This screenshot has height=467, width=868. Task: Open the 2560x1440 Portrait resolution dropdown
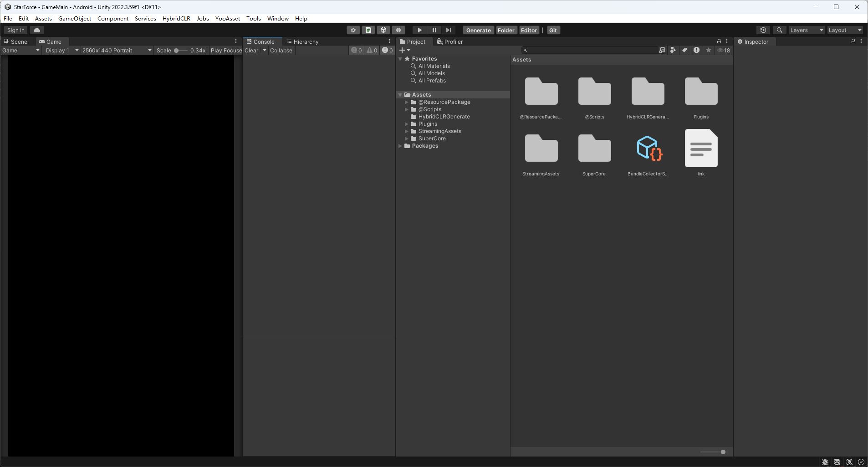coord(117,51)
